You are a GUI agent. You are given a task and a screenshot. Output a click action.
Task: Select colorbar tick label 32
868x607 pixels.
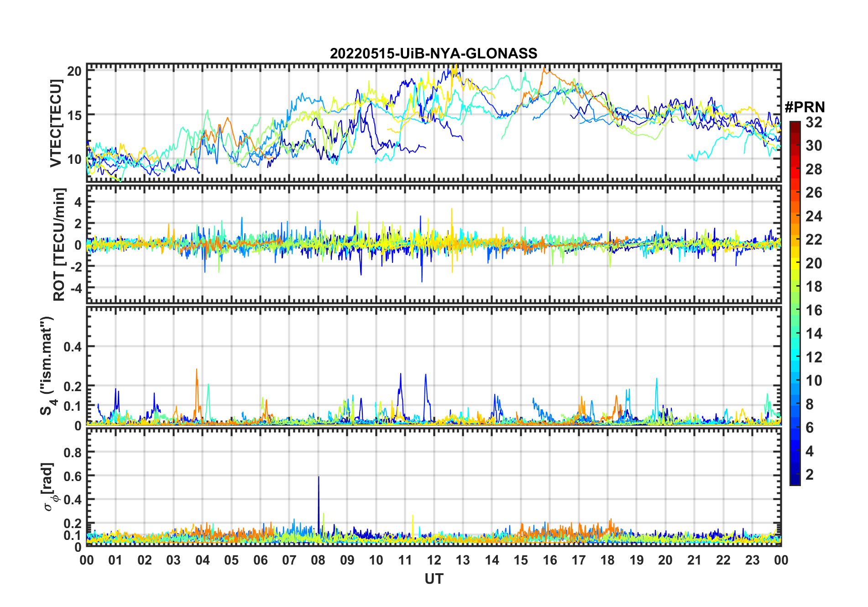pos(814,122)
